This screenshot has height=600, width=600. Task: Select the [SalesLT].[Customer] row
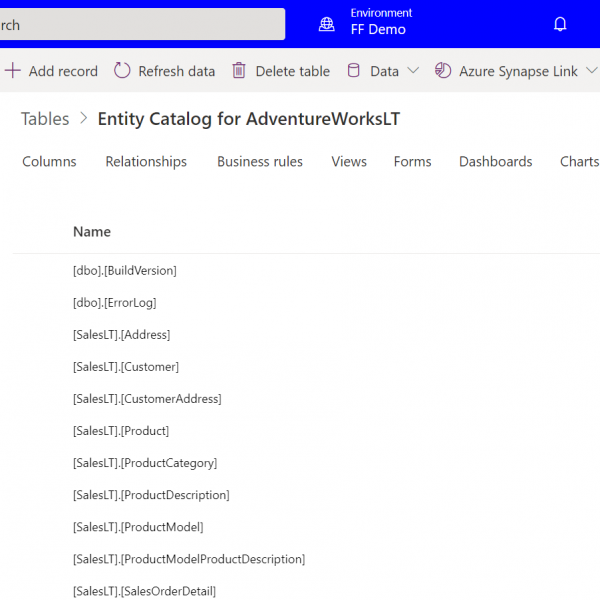(126, 367)
